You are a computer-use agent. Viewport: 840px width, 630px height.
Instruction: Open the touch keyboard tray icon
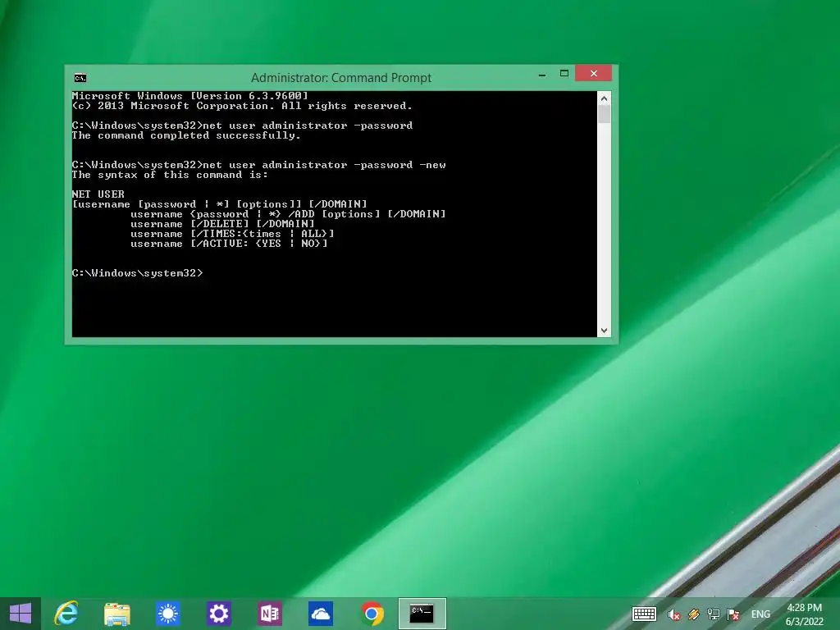point(644,614)
